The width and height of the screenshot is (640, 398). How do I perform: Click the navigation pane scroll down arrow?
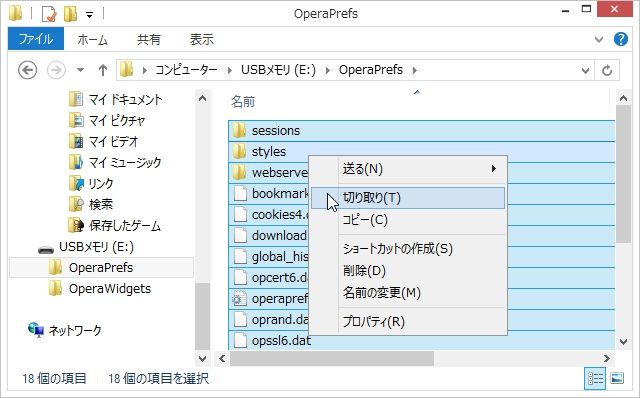coord(202,359)
